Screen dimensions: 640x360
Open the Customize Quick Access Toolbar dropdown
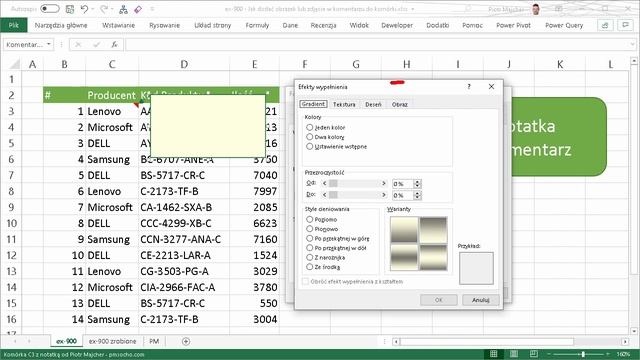[x=152, y=9]
